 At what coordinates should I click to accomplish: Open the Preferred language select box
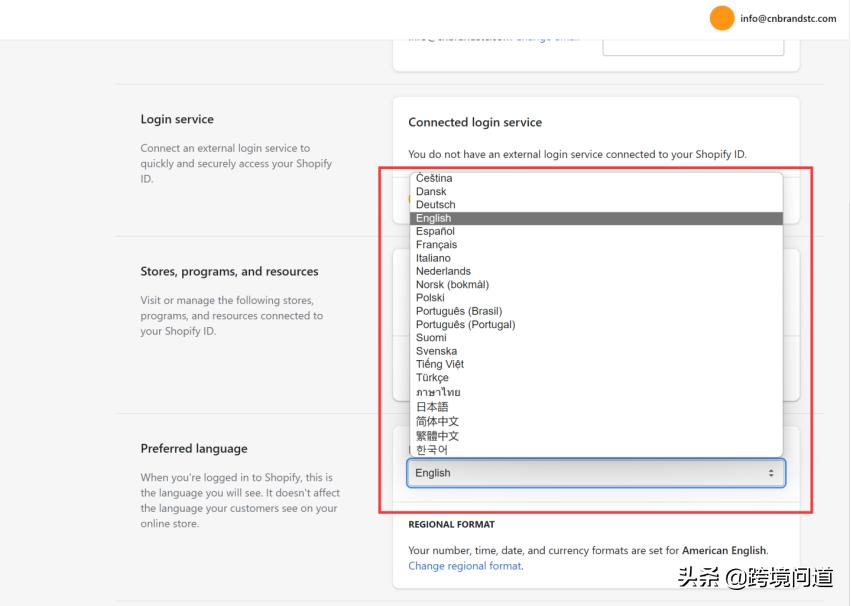click(595, 473)
